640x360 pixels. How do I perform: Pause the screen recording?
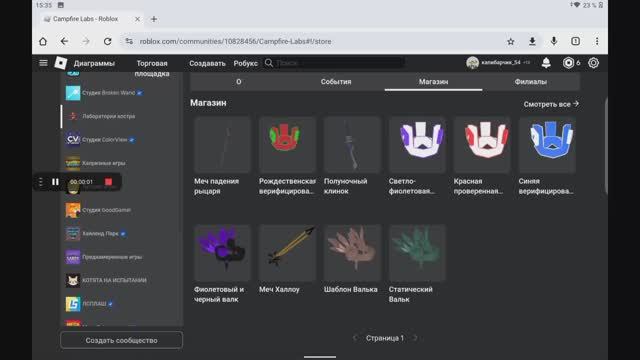[x=55, y=182]
